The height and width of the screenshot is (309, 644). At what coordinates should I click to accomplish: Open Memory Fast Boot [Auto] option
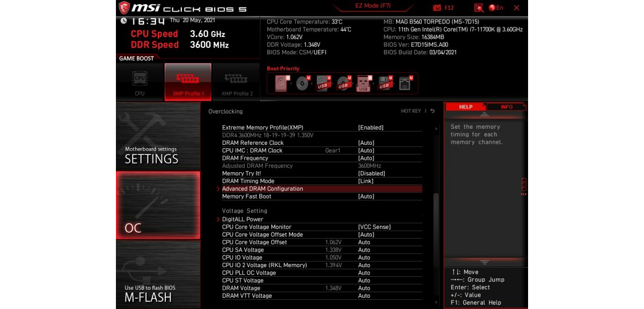(366, 196)
